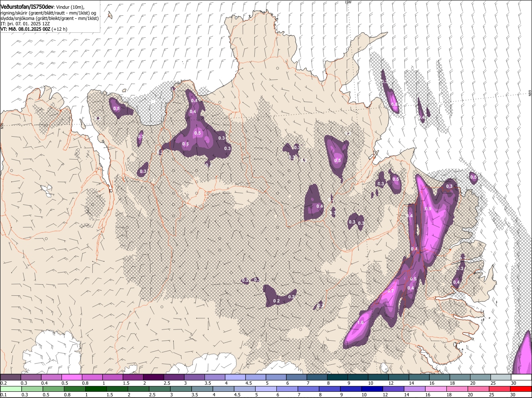Select the lower legend swatch starting at 0.3

[32, 389]
